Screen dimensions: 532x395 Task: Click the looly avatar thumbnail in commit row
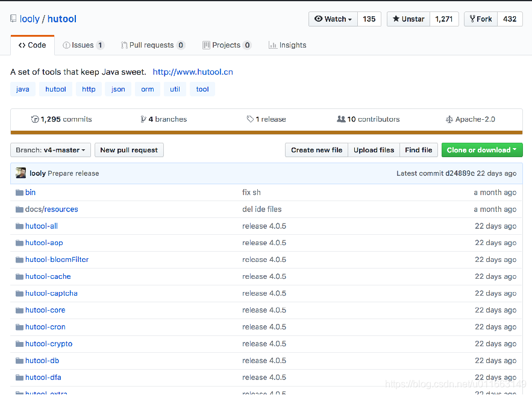click(20, 173)
